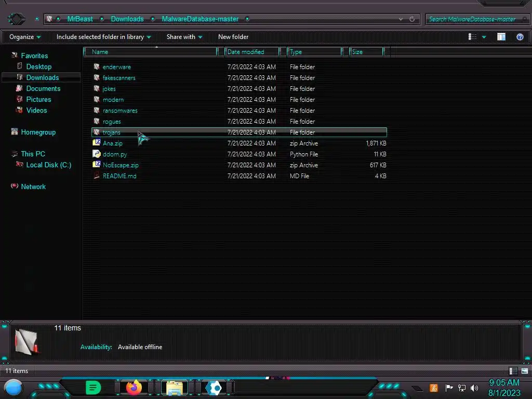Navigate to MrBeast in the breadcrumb
Screen dimensions: 532x399
tap(79, 19)
